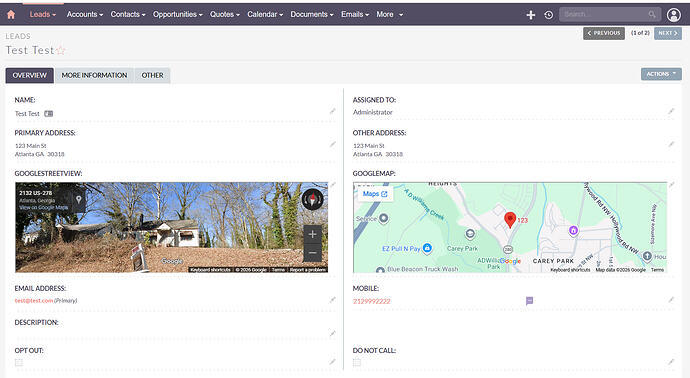Expand the Documents menu
Screen dimensions: 690x378
pyautogui.click(x=312, y=15)
